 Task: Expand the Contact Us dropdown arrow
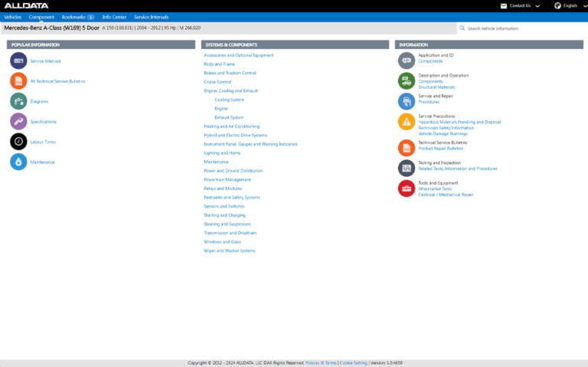point(537,6)
